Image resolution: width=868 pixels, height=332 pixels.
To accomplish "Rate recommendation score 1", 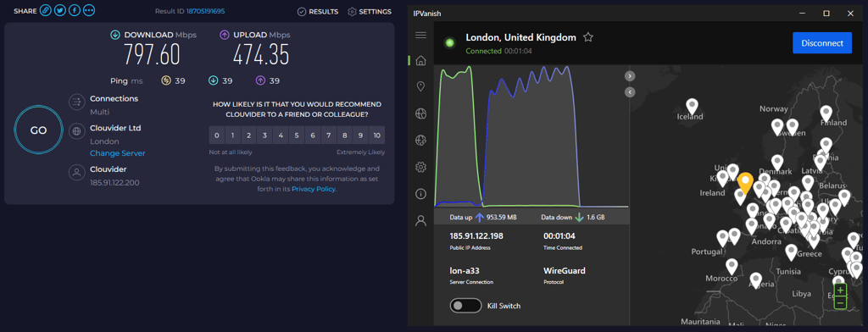I will (233, 135).
